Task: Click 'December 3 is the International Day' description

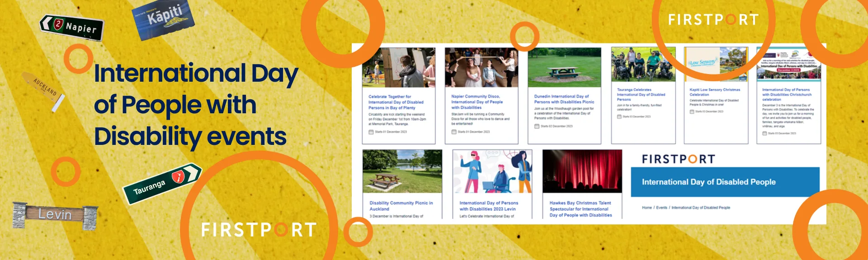Action: tap(788, 116)
